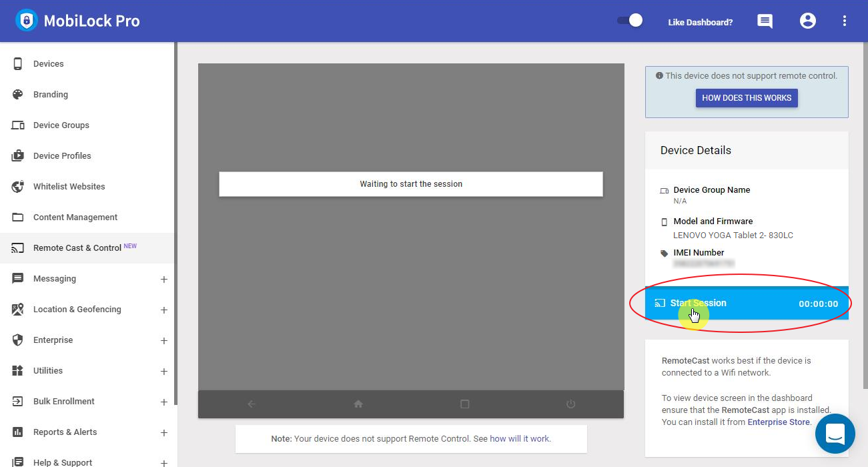Viewport: 868px width, 467px height.
Task: Click the HOW DOES THIS WORKS button
Action: point(747,98)
